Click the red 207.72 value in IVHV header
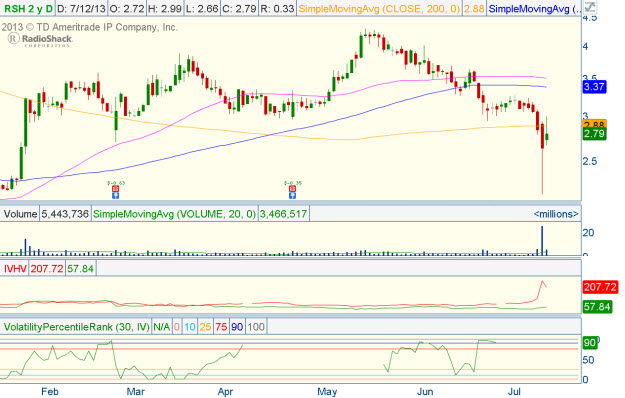 pyautogui.click(x=47, y=269)
